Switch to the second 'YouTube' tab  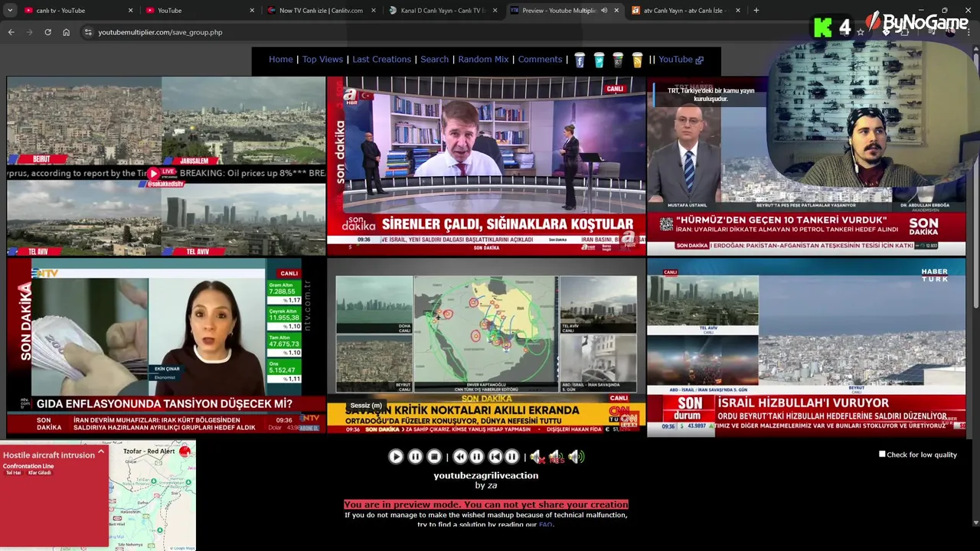pyautogui.click(x=199, y=10)
